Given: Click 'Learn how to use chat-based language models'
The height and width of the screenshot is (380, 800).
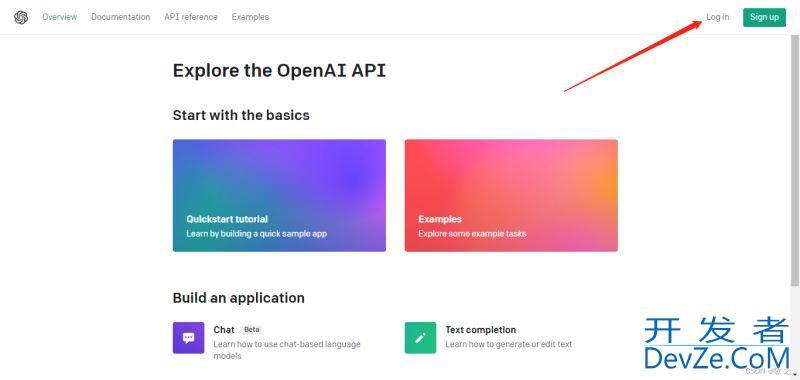Looking at the screenshot, I should click(287, 350).
